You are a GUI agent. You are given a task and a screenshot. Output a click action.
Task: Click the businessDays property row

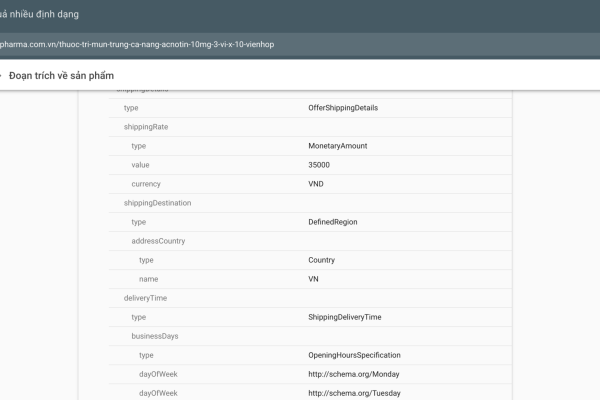tap(155, 336)
